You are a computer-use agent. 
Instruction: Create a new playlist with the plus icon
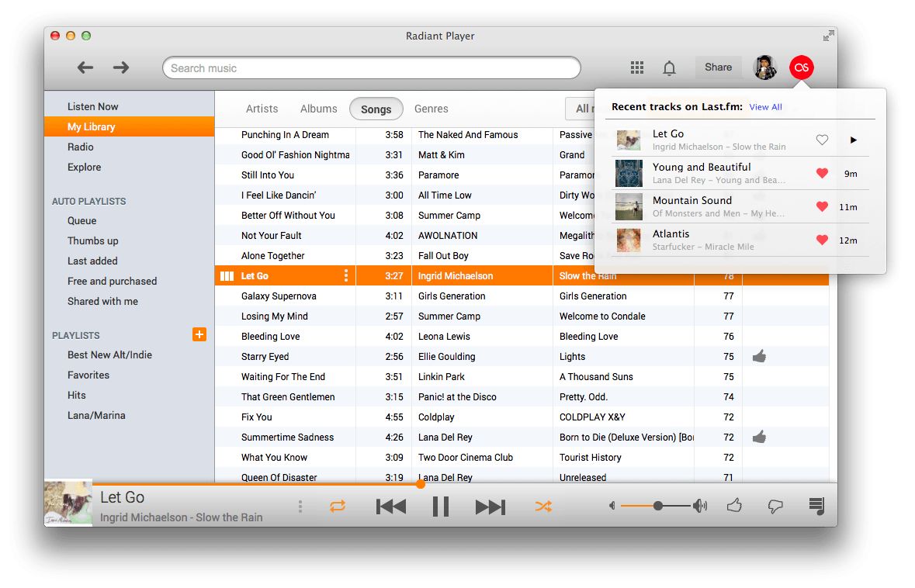pos(199,334)
